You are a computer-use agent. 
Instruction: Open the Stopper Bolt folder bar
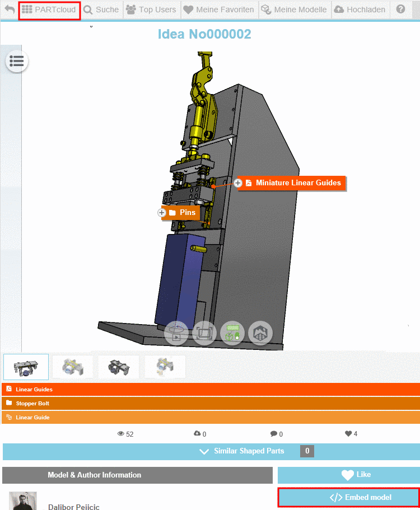[x=211, y=403]
